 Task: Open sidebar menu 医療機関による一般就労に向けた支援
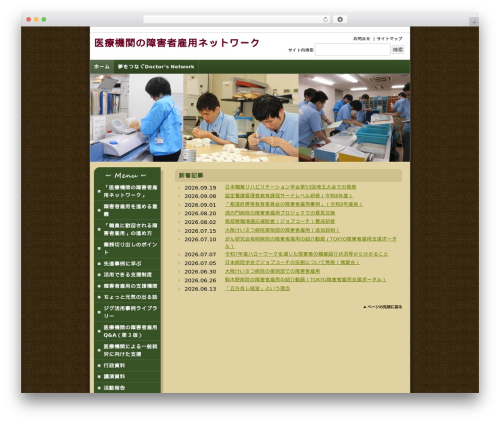tap(128, 350)
